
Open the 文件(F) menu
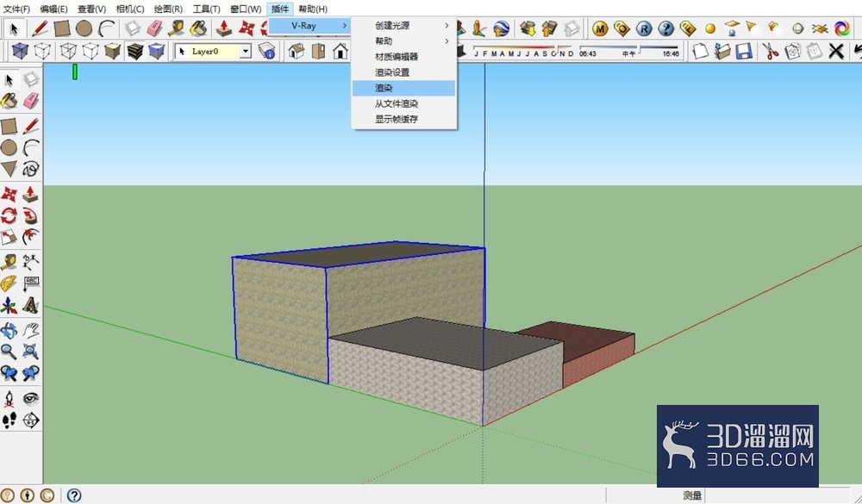pos(16,9)
